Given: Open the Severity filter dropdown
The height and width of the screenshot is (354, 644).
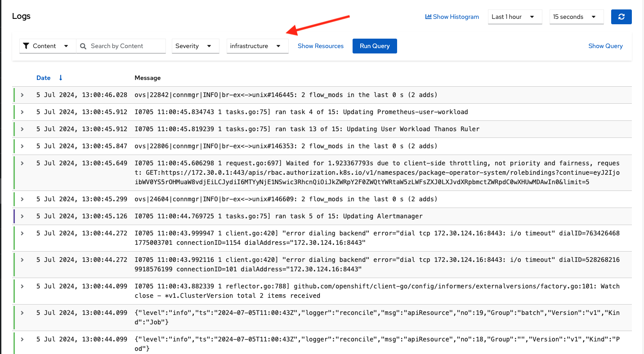Looking at the screenshot, I should point(195,46).
